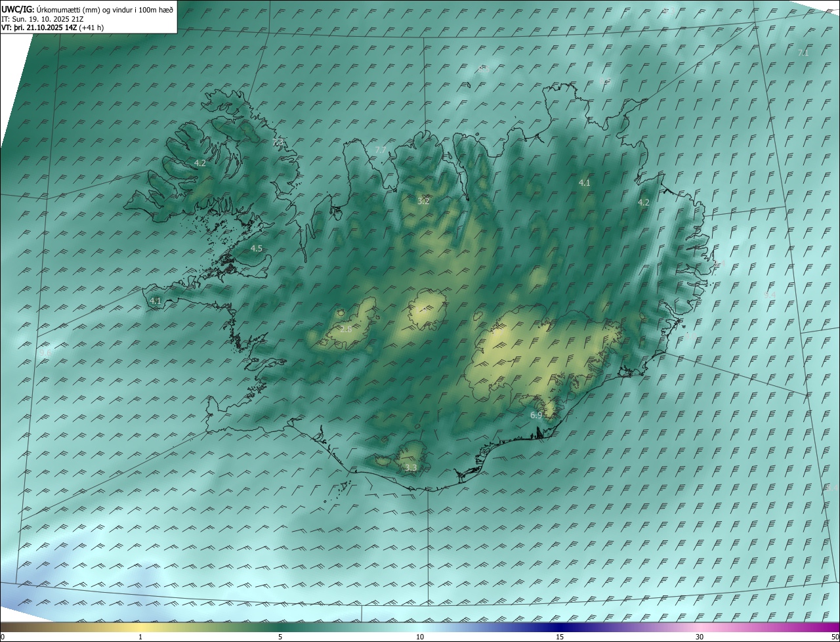Click the '15' tick on the colour scale
Viewport: 840px width, 642px height.
(x=560, y=637)
